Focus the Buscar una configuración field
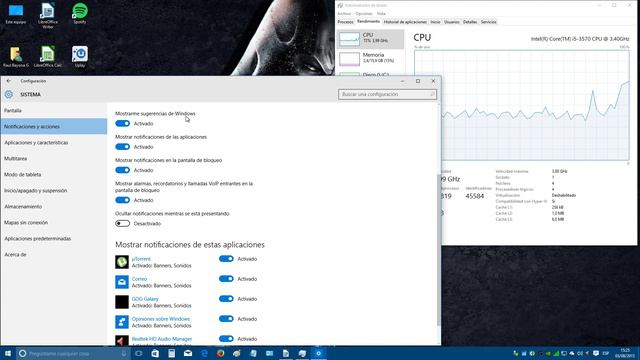Screen dimensions: 640x360 pos(387,94)
